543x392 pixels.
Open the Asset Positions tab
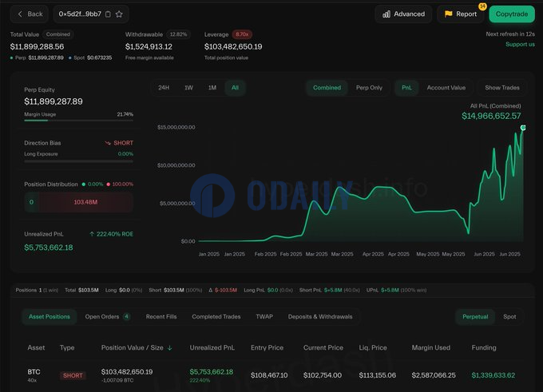(50, 316)
